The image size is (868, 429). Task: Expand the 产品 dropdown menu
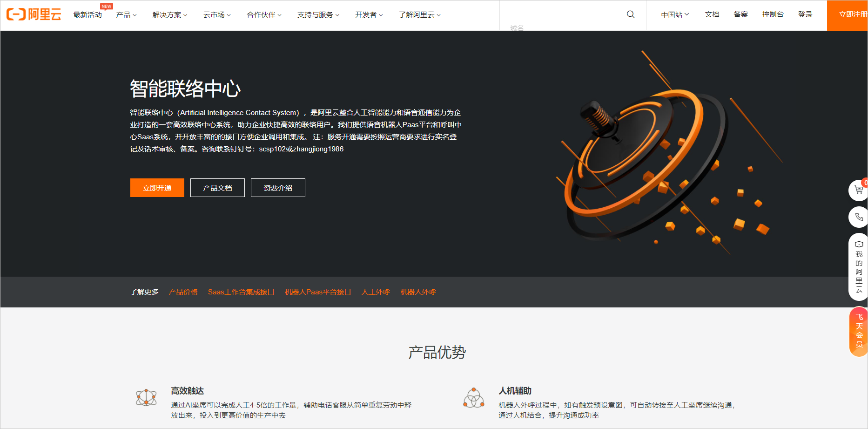coord(126,15)
